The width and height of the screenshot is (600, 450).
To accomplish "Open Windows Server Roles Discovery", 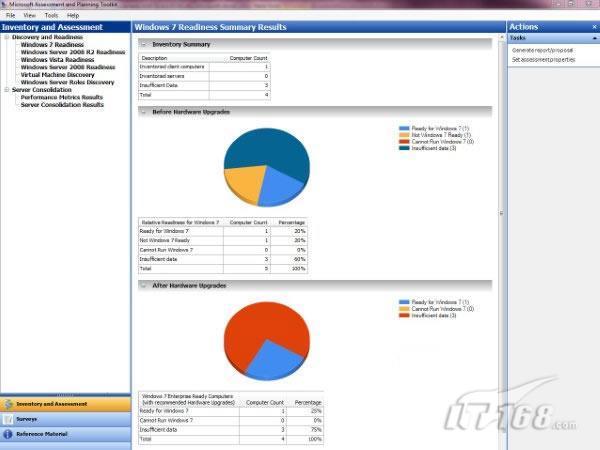I will [67, 82].
